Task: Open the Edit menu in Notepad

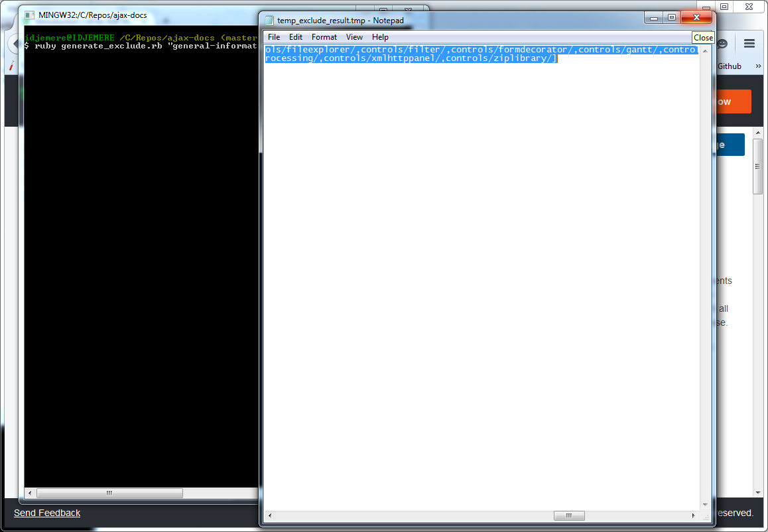Action: (x=295, y=37)
